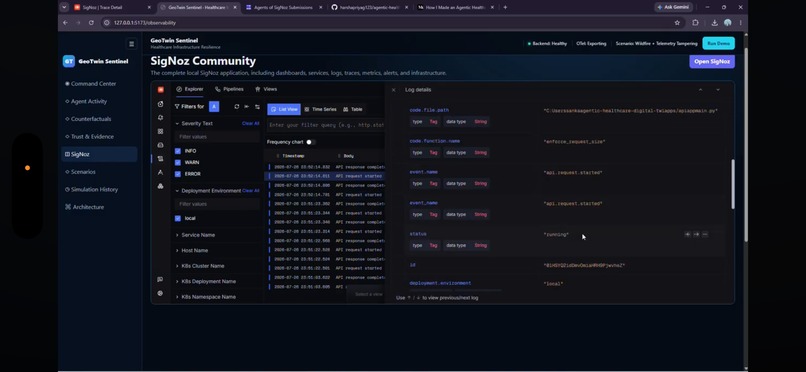Viewport: 806px width, 372px height.
Task: Open the settings icon at SigNoz sidebar bottom
Action: click(x=160, y=293)
